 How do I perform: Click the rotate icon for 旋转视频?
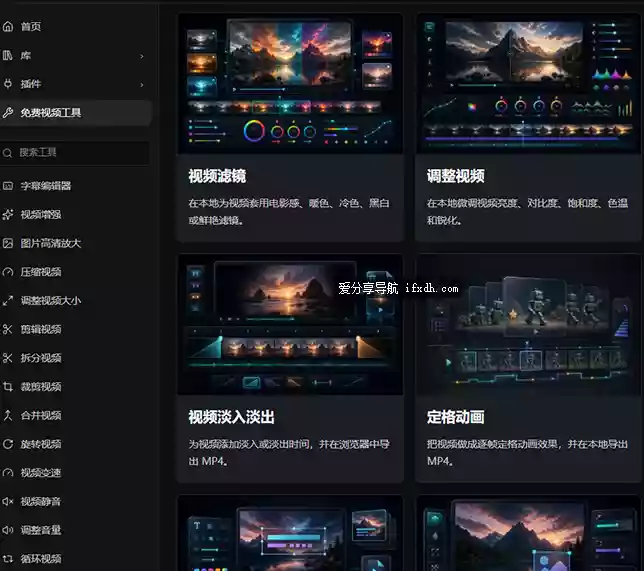[8, 444]
